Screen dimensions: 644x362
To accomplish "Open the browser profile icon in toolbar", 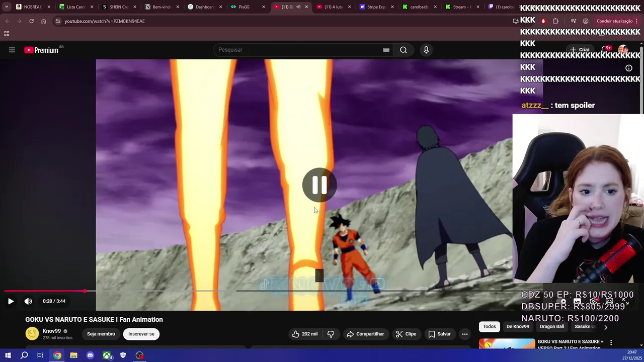I will [x=586, y=21].
